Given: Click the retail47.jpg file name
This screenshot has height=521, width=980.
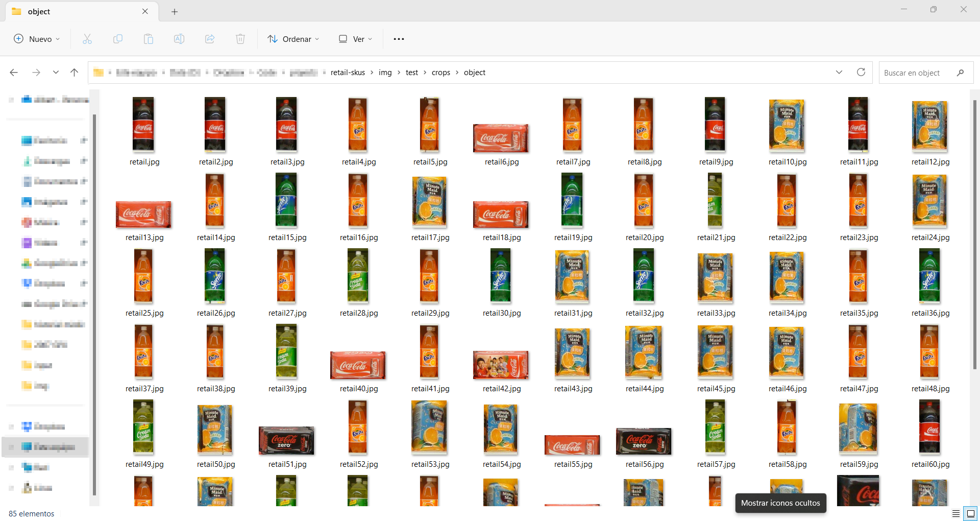Looking at the screenshot, I should tap(859, 389).
